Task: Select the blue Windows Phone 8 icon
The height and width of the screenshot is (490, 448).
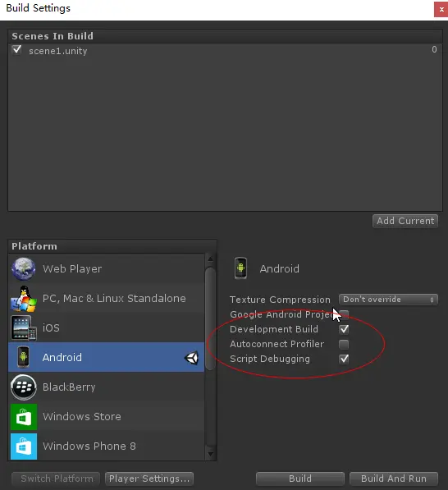Action: (x=24, y=446)
